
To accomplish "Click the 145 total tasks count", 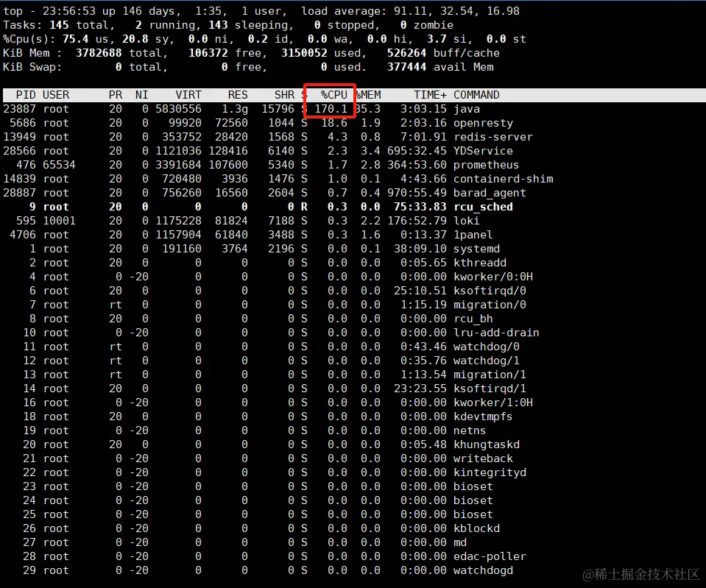I will pos(59,25).
